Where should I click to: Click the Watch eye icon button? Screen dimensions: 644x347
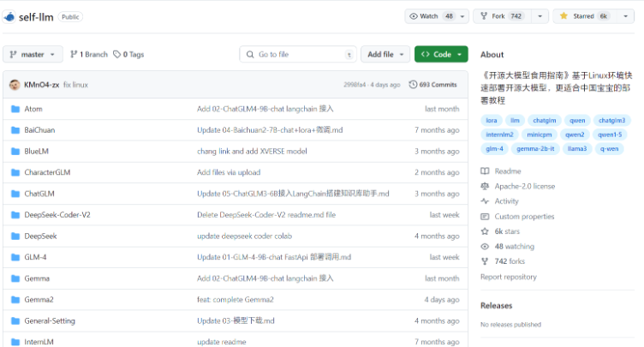(414, 16)
